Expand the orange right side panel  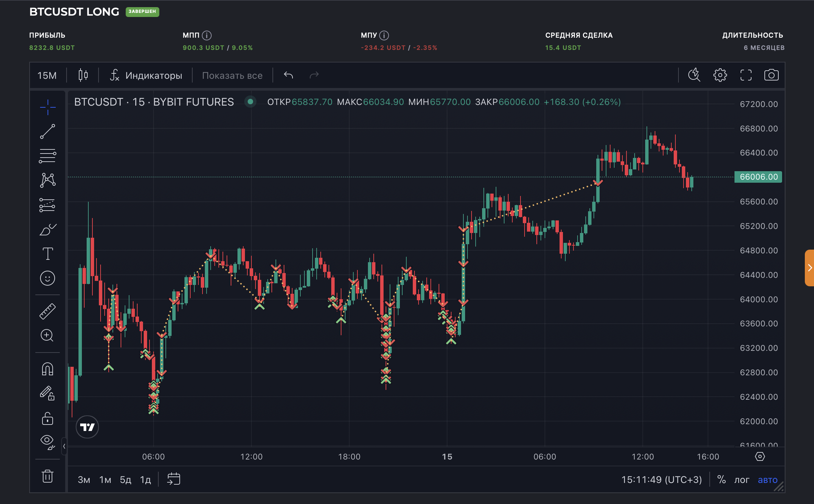[x=810, y=268]
